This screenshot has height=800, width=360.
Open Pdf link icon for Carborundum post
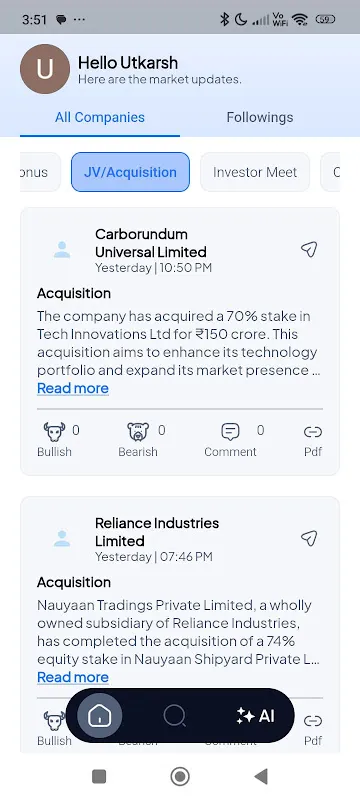coord(313,433)
